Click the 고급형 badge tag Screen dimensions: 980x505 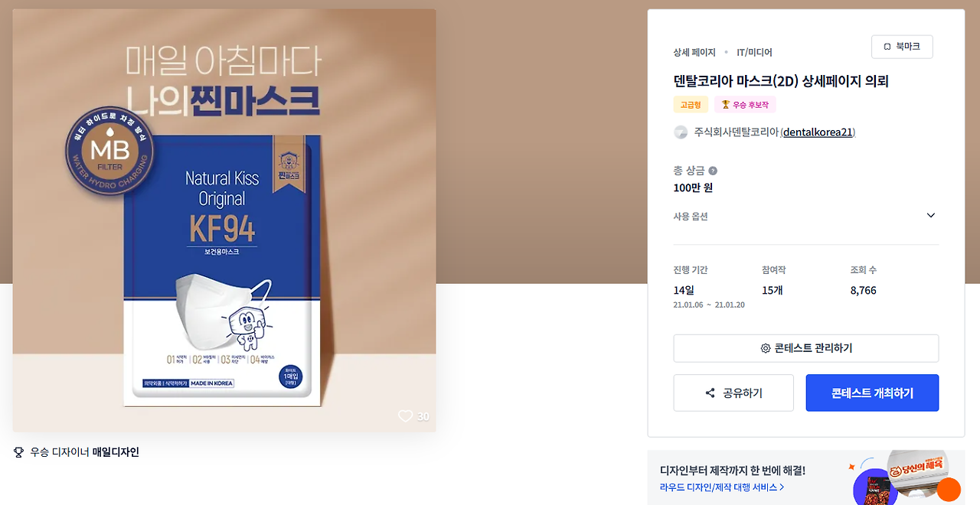691,105
